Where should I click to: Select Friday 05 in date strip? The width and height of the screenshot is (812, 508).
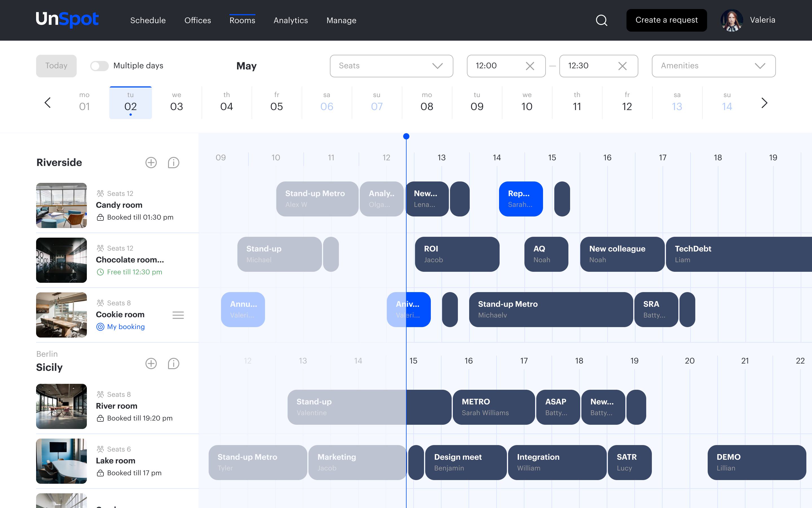[277, 103]
